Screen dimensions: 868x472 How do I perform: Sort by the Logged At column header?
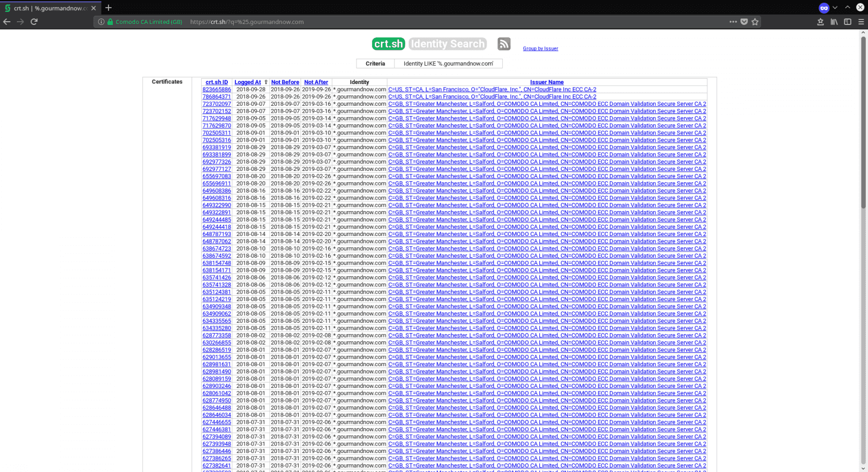pos(248,82)
